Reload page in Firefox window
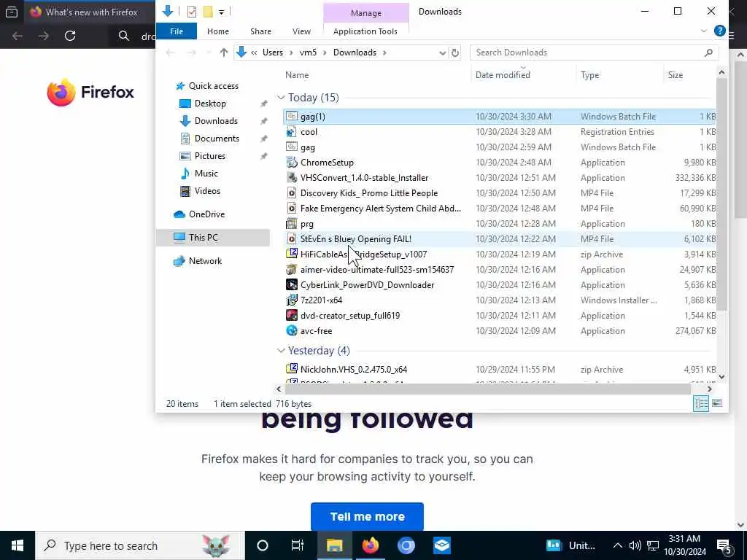Image resolution: width=747 pixels, height=560 pixels. [x=70, y=36]
